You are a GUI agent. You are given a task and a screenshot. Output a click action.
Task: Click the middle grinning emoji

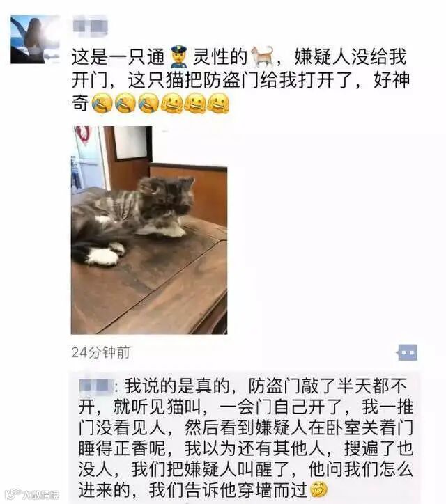pyautogui.click(x=195, y=104)
